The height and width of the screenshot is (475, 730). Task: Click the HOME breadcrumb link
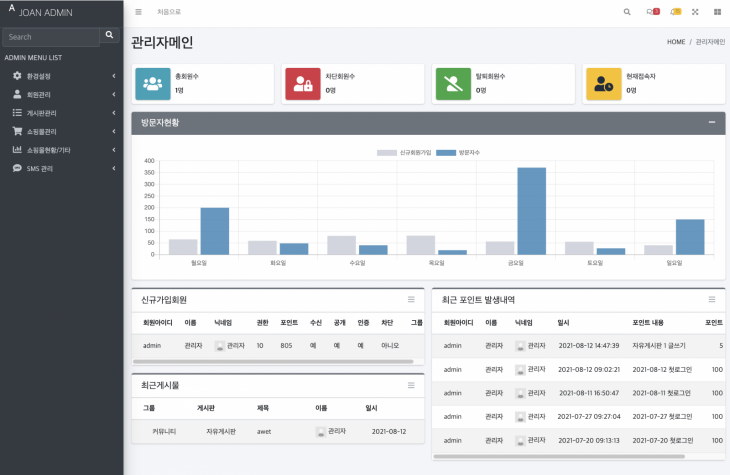(x=676, y=42)
